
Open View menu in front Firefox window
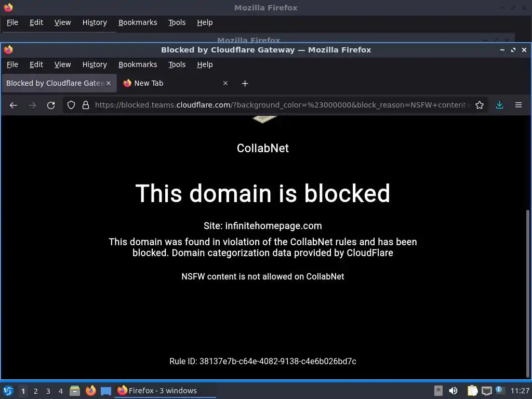point(62,64)
